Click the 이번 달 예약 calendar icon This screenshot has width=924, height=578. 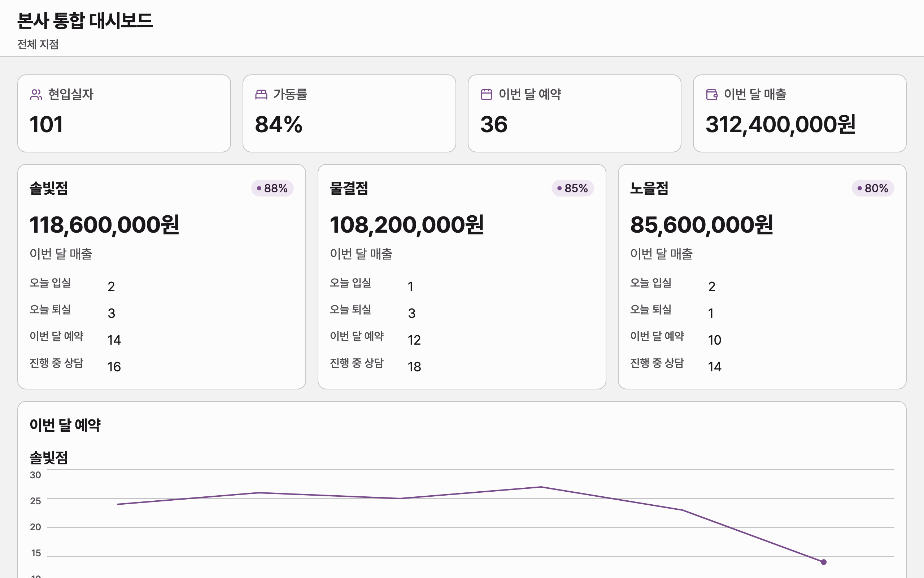pos(487,94)
